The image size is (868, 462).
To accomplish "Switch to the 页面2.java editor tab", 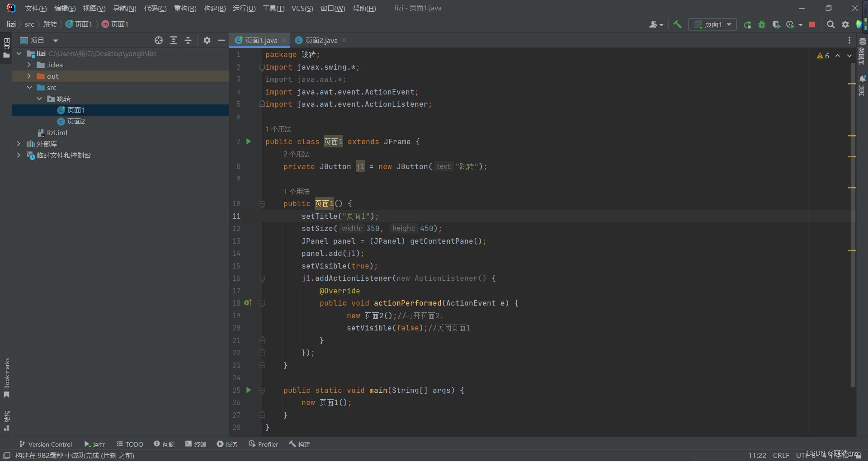I will [321, 40].
